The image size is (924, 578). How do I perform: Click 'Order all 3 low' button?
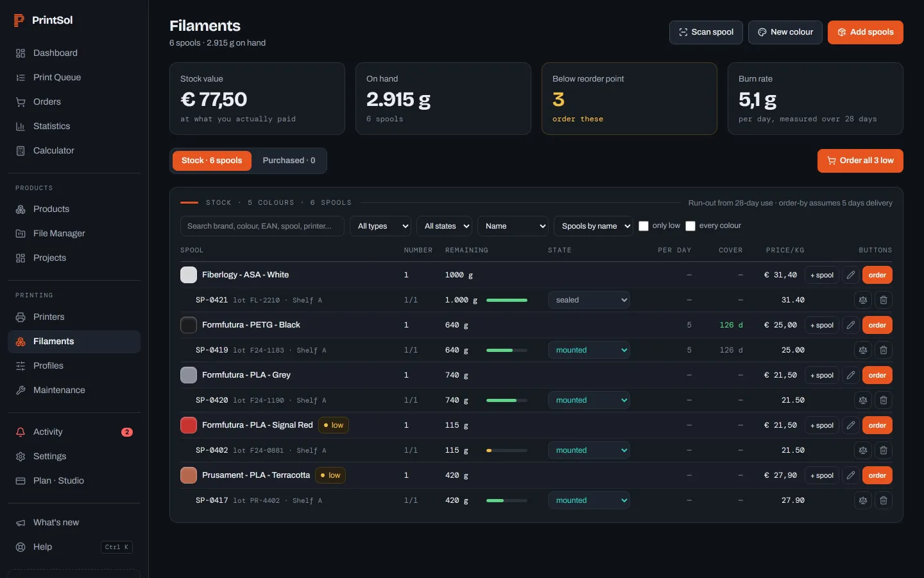[860, 161]
